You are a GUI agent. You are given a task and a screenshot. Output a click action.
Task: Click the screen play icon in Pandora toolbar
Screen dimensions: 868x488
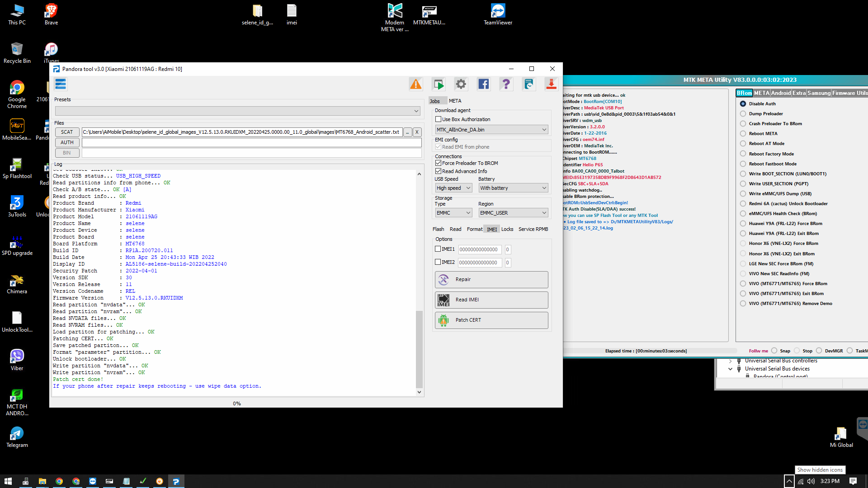(x=438, y=84)
